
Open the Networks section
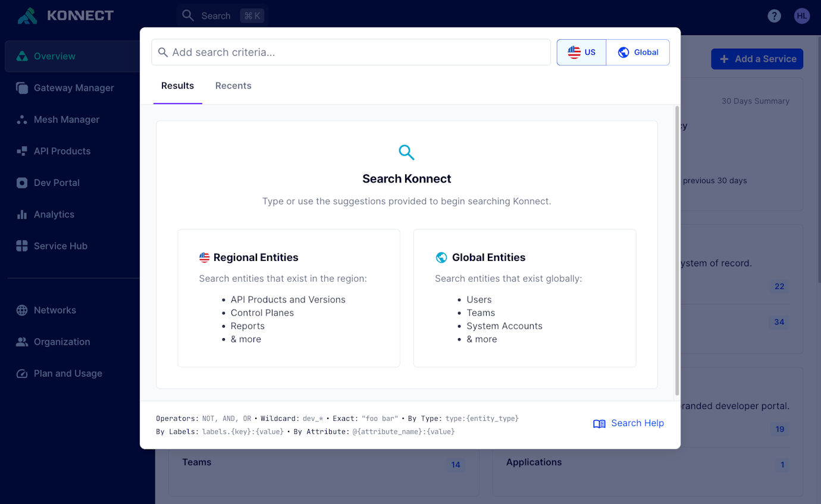point(52,310)
